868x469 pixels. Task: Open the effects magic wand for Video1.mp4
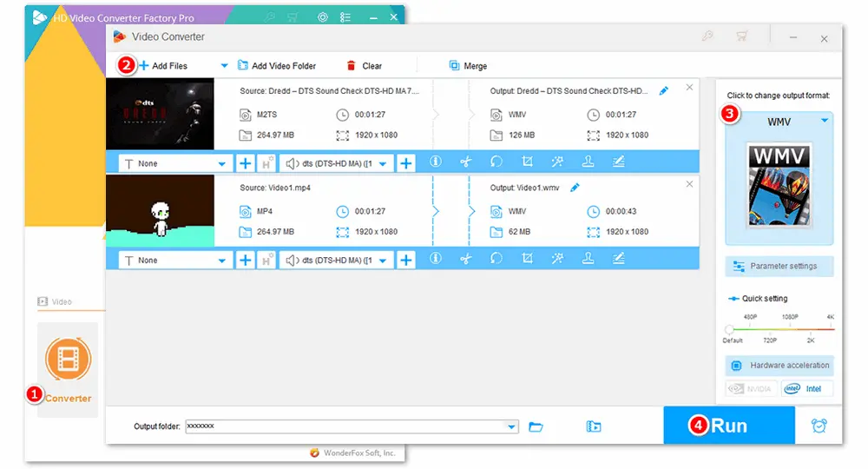(557, 259)
